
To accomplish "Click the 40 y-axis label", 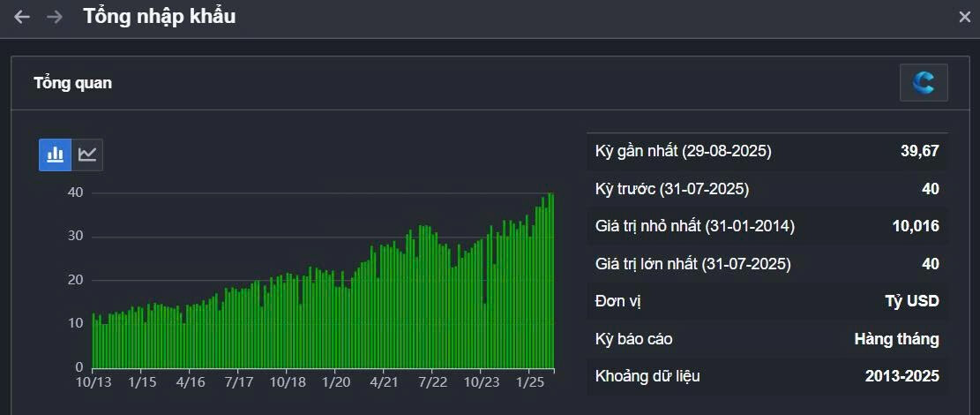I will click(x=75, y=192).
